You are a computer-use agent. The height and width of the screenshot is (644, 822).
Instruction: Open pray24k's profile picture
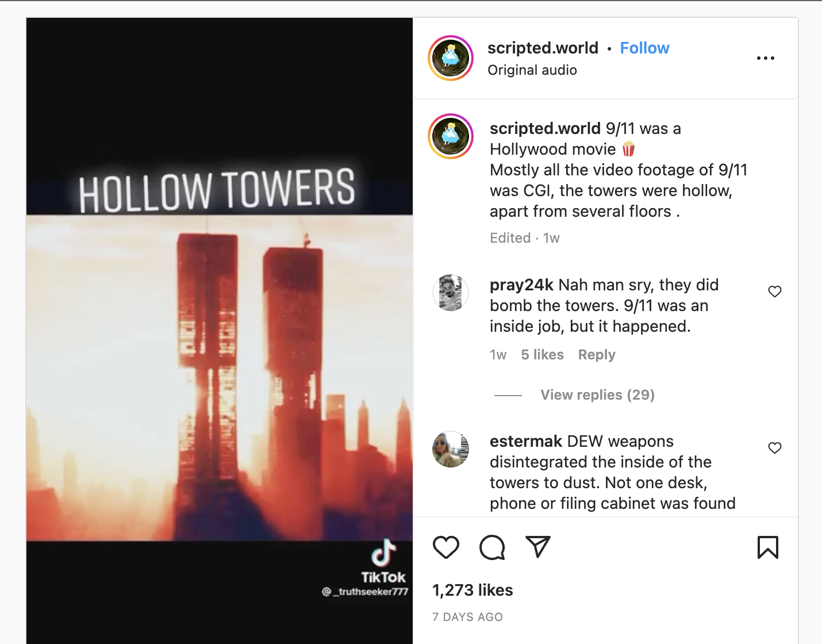tap(451, 293)
